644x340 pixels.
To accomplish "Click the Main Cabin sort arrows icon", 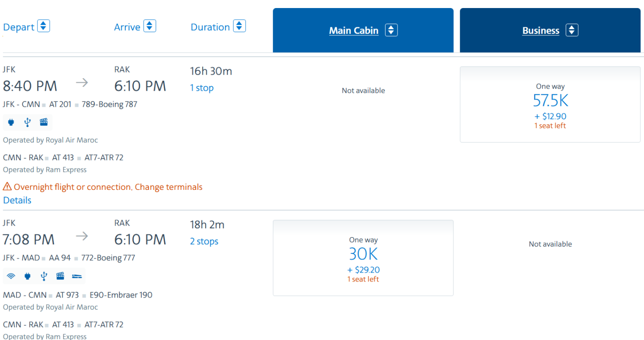I will pos(391,30).
